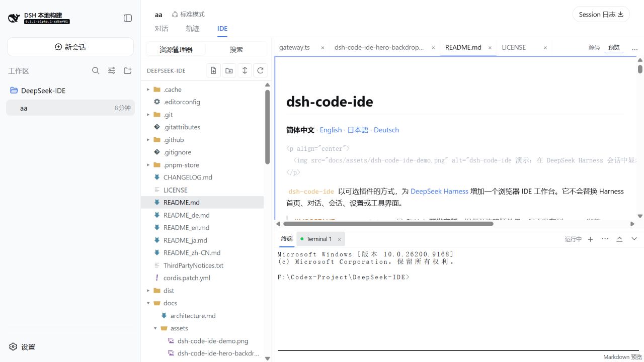
Task: Switch to preview view (预览)
Action: tap(614, 47)
